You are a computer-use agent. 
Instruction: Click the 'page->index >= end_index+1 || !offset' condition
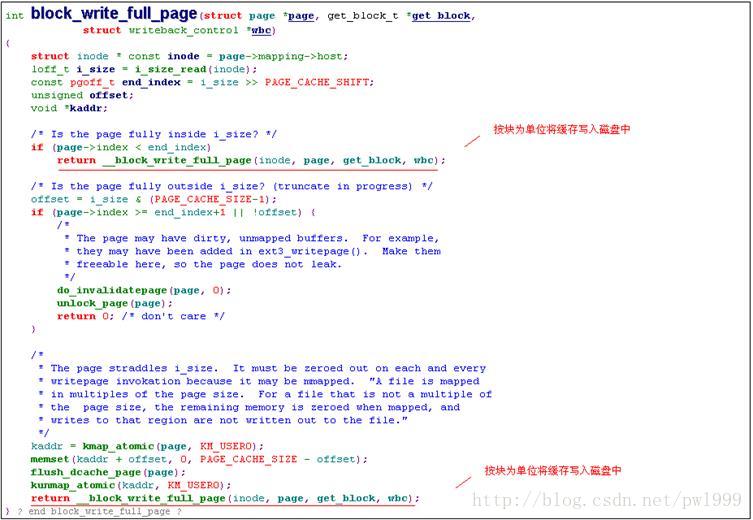(179, 212)
